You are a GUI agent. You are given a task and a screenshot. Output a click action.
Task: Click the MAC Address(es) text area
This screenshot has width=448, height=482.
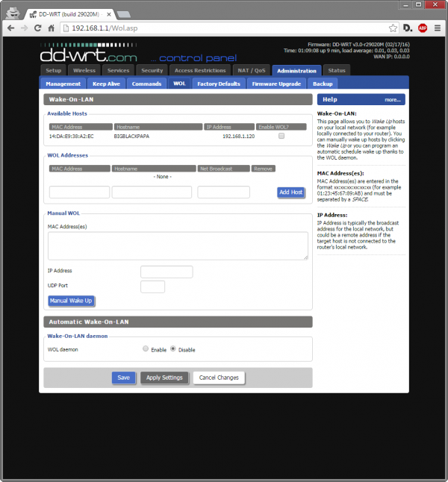(178, 245)
